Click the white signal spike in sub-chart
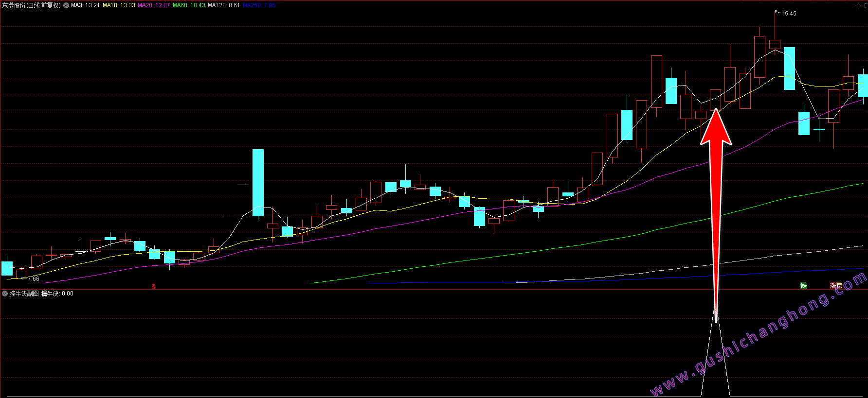The image size is (868, 398). [x=715, y=352]
